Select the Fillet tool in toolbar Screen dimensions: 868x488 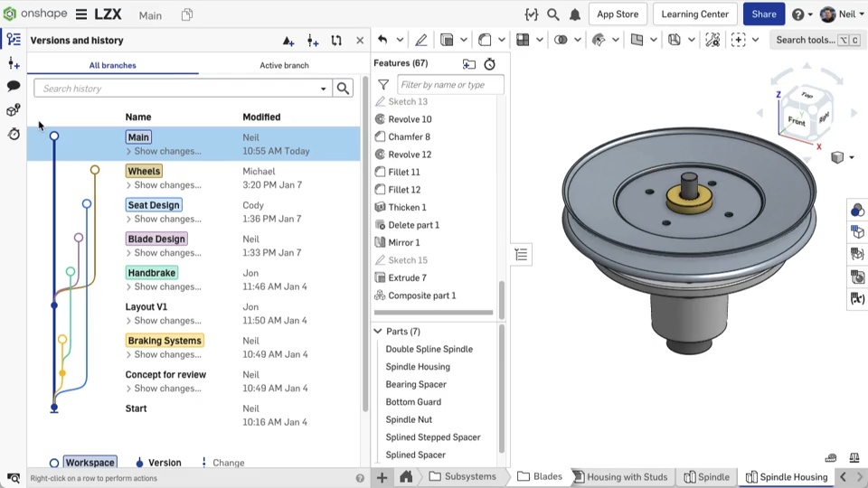485,39
